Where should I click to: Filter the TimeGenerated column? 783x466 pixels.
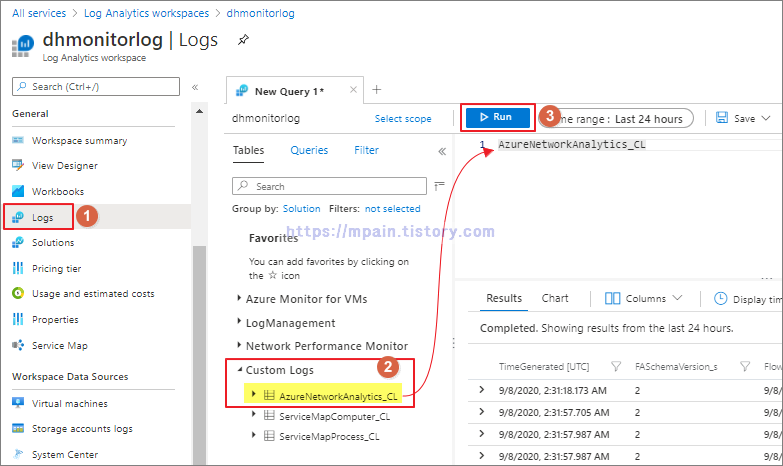coord(616,367)
